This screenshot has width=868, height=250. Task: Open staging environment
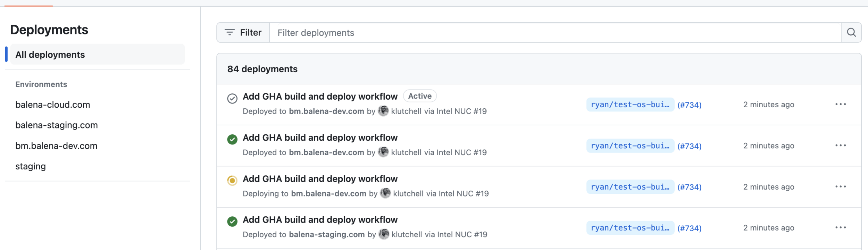pos(31,166)
